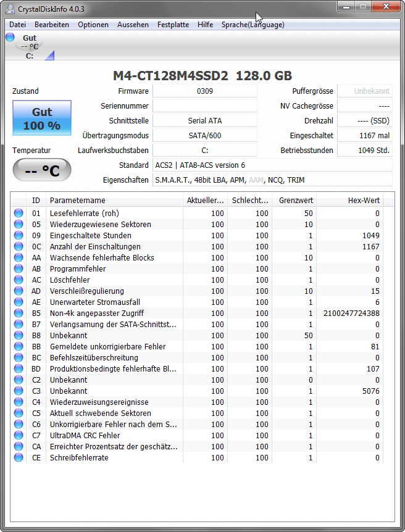Click status orb for Wiederzugewiesene Sektoren
Image resolution: width=405 pixels, height=532 pixels.
(x=19, y=224)
